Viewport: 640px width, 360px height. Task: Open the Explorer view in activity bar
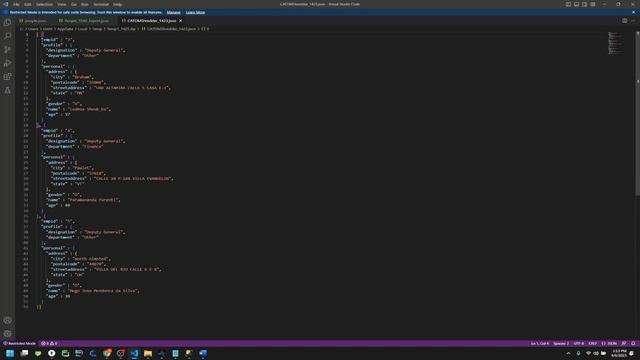(x=7, y=22)
